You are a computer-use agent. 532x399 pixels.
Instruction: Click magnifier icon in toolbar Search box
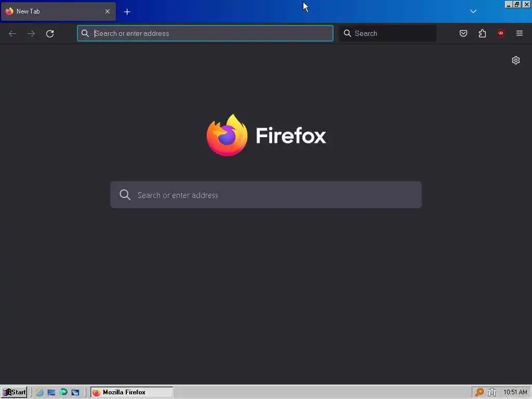click(x=348, y=33)
